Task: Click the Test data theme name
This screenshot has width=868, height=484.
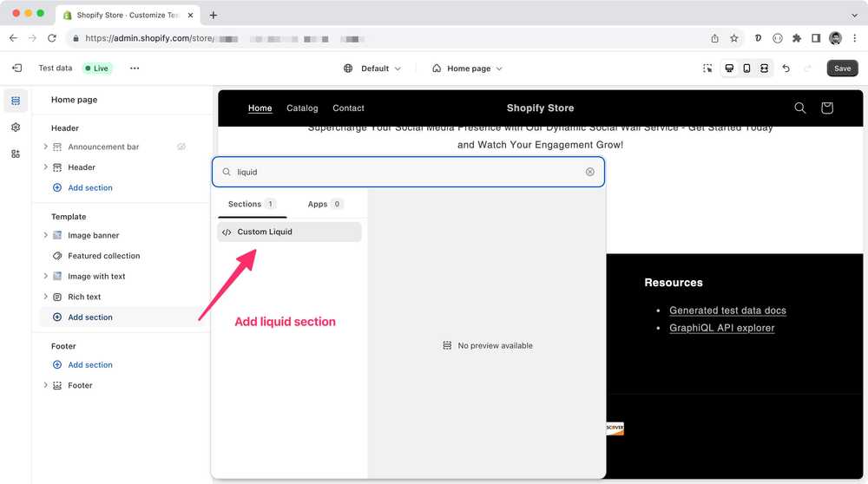Action: (56, 68)
